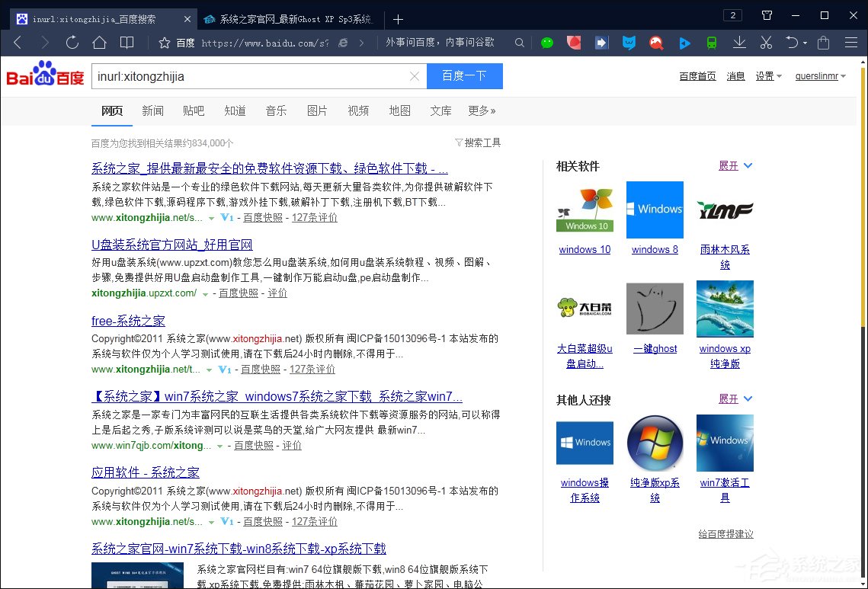The width and height of the screenshot is (868, 589).
Task: Clear the search box with the × icon
Action: pos(415,76)
